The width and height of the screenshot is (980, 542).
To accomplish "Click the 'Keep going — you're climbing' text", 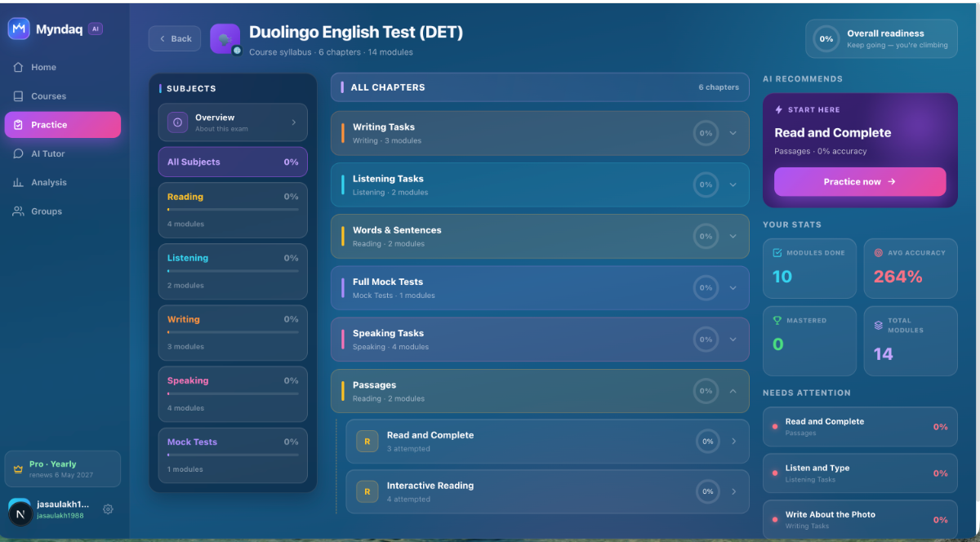I will pyautogui.click(x=898, y=45).
